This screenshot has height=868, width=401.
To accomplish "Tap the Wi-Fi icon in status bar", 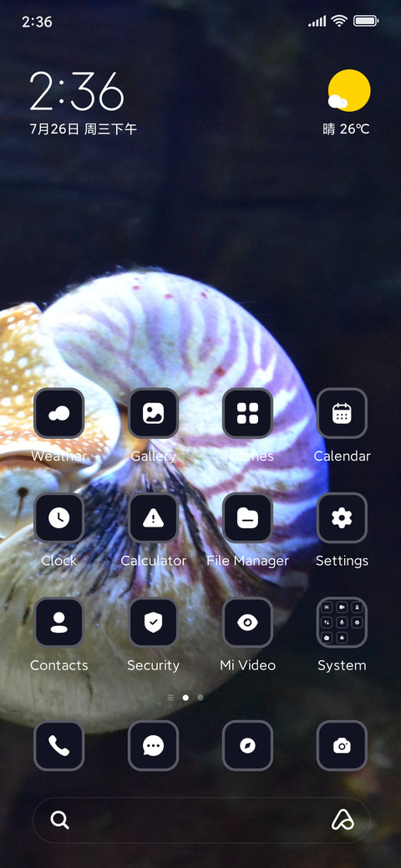I will point(339,22).
